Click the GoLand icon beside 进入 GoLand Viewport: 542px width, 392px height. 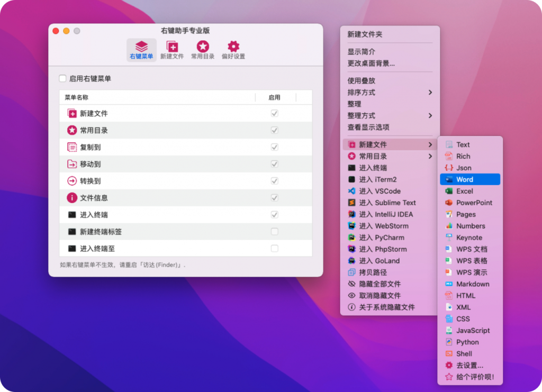coord(350,261)
